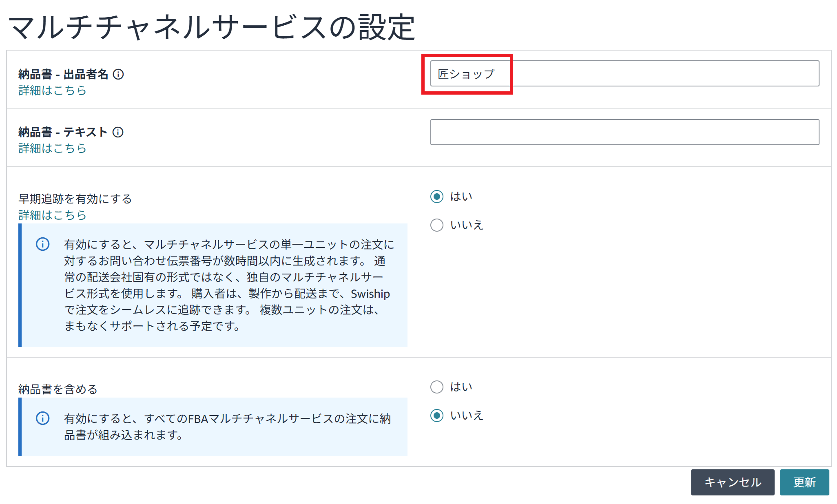Click the キャンセル button

click(x=733, y=482)
